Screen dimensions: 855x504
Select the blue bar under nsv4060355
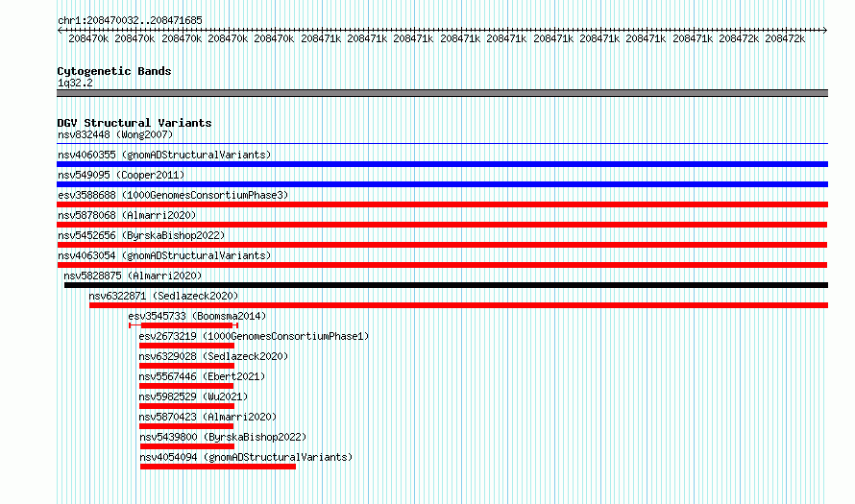(442, 164)
